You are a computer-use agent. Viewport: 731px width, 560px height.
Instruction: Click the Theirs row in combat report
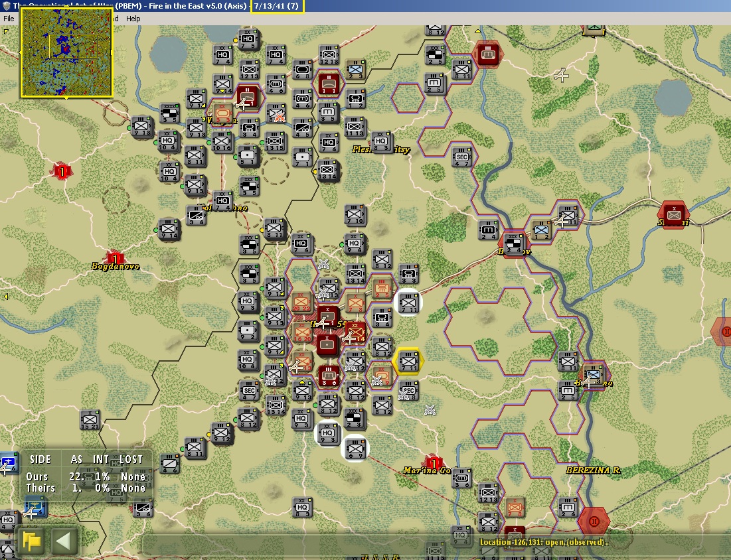click(x=85, y=488)
